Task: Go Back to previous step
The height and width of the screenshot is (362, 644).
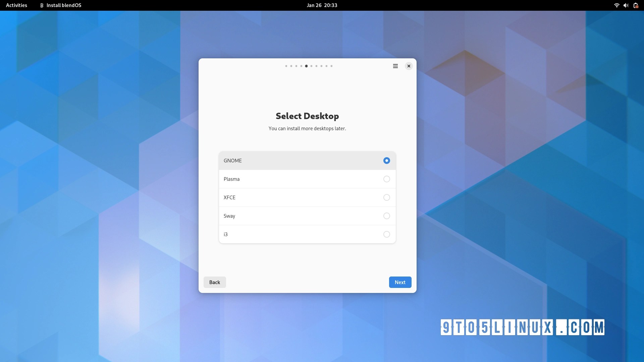Action: coord(215,282)
